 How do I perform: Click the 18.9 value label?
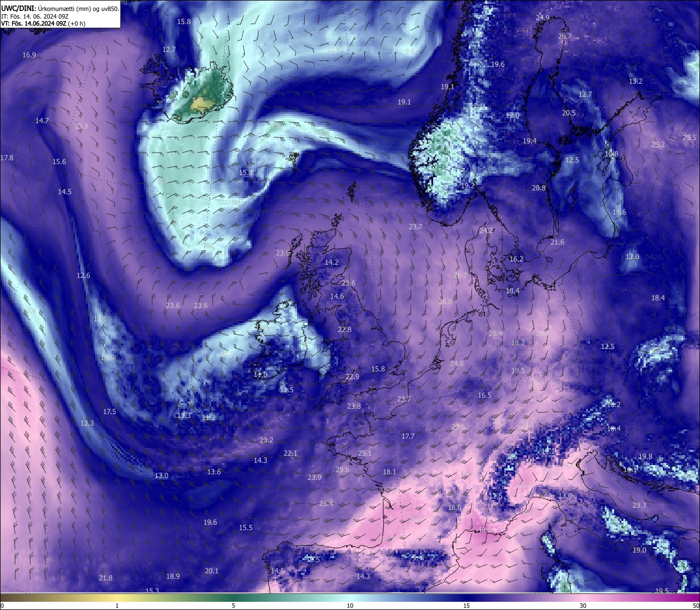coord(173,576)
